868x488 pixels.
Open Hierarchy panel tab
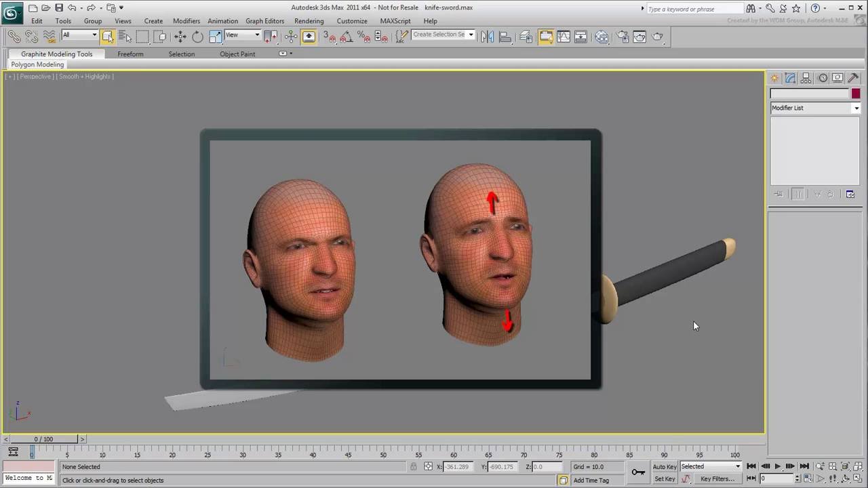coord(806,78)
